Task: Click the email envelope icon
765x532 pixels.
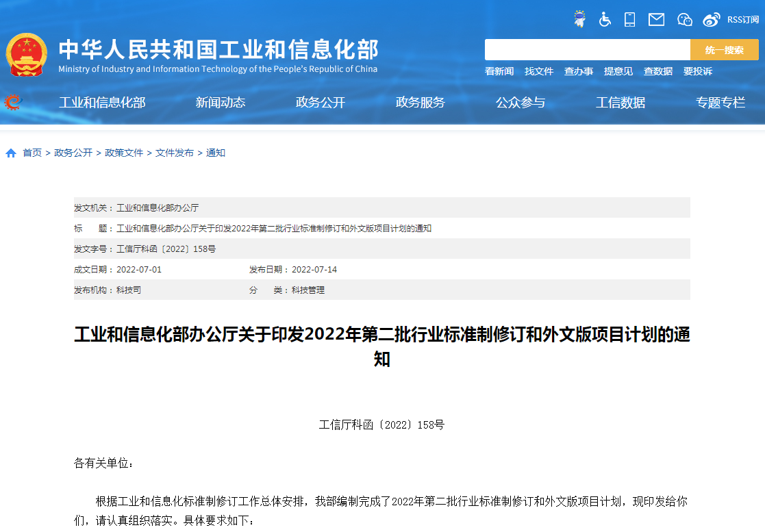Action: point(656,20)
